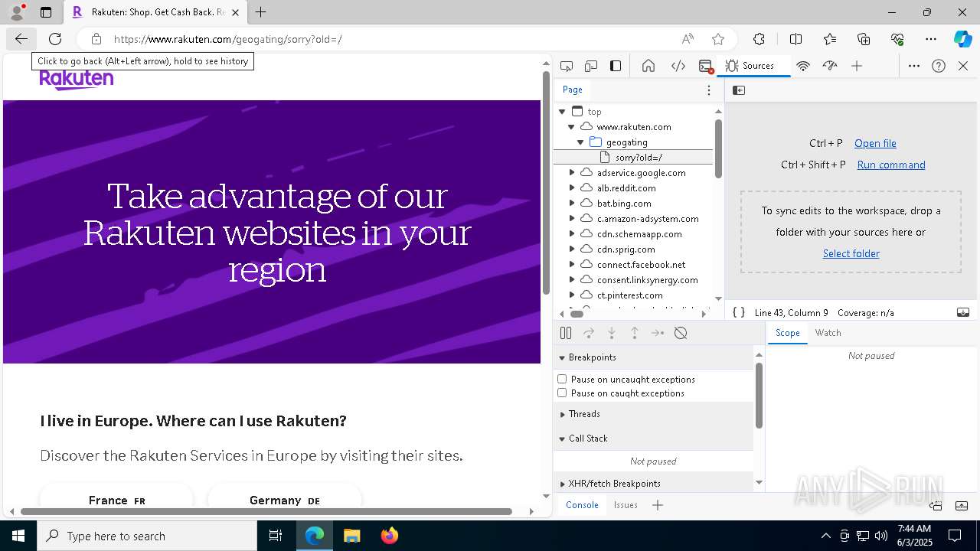Click the Rakuten logo
The image size is (980, 551).
(x=77, y=80)
